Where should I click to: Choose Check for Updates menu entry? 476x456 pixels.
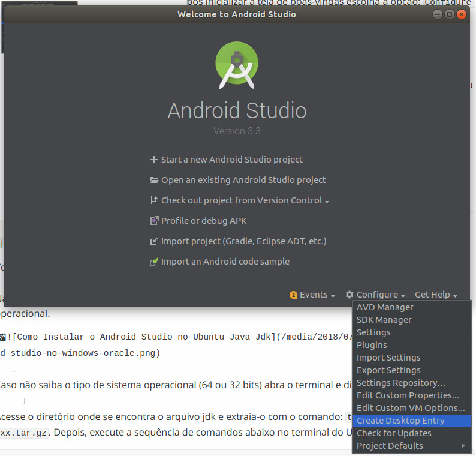[x=412, y=433]
